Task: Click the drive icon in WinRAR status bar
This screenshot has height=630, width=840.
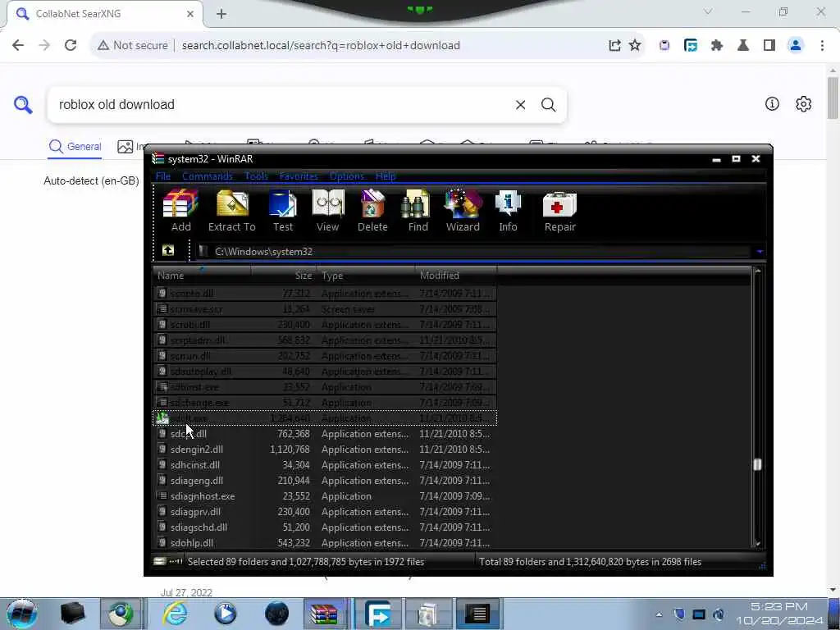Action: pos(160,561)
